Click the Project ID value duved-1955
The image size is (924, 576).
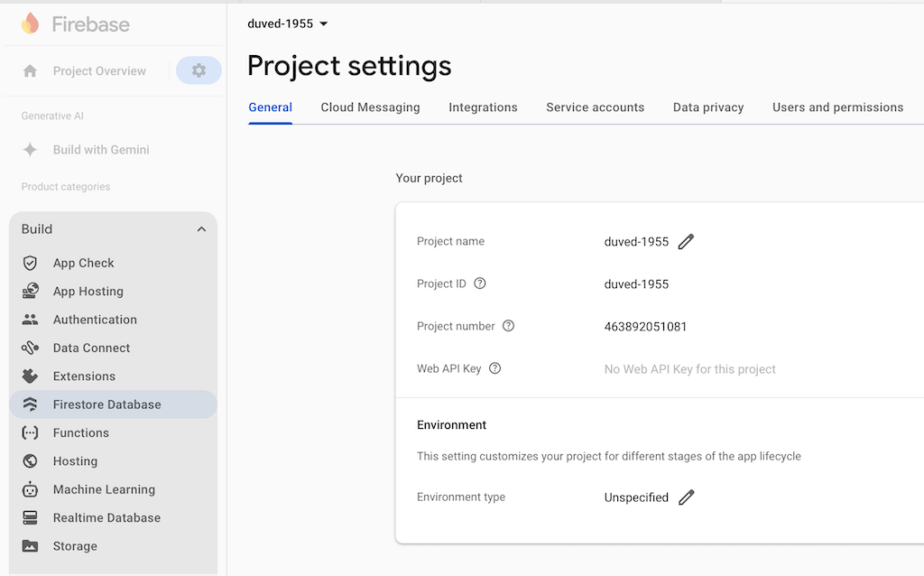636,284
